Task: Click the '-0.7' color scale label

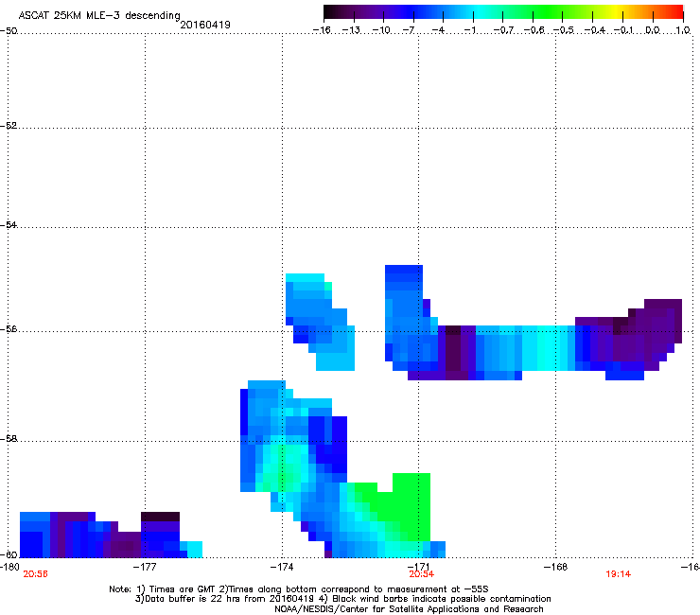Action: click(x=503, y=30)
